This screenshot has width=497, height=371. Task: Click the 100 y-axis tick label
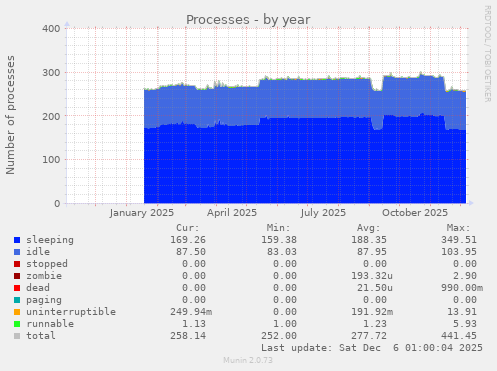[x=51, y=160]
